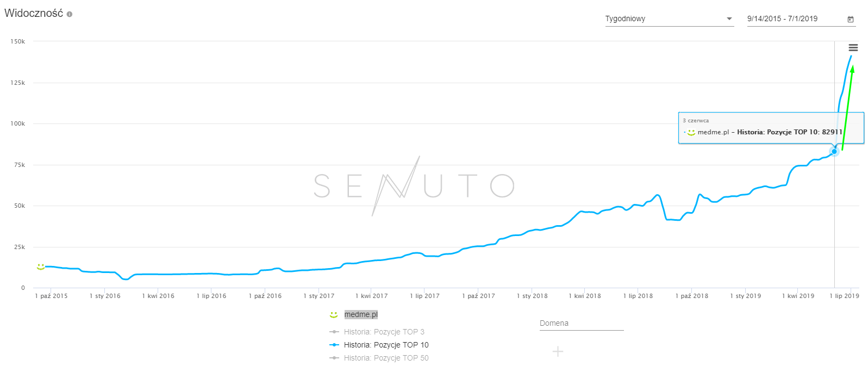Toggle the Historia: Pozycje TOP 10 series
868x366 pixels.
click(386, 345)
